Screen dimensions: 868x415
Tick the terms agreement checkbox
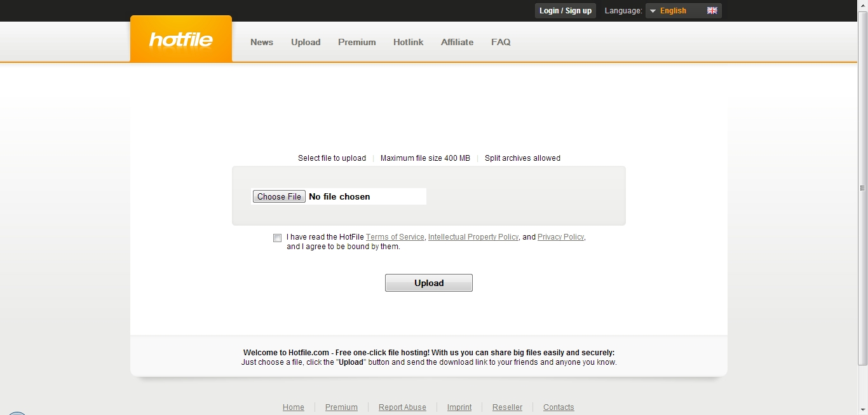[x=277, y=238]
